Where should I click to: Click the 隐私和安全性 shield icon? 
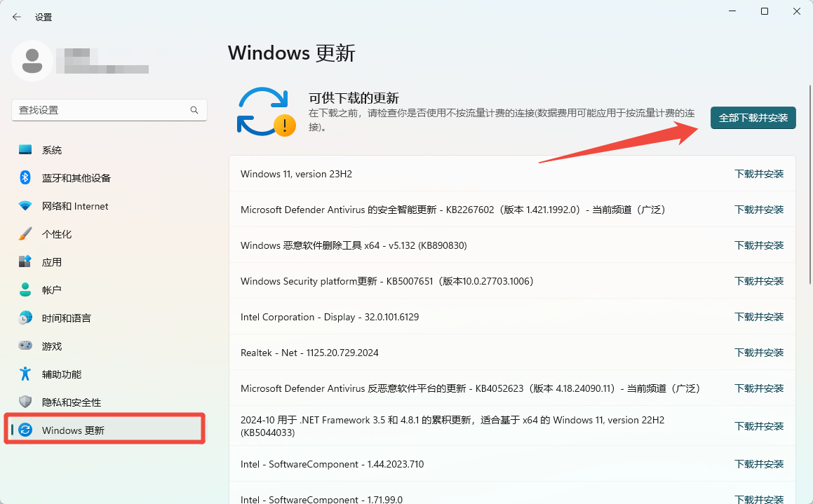(x=25, y=402)
